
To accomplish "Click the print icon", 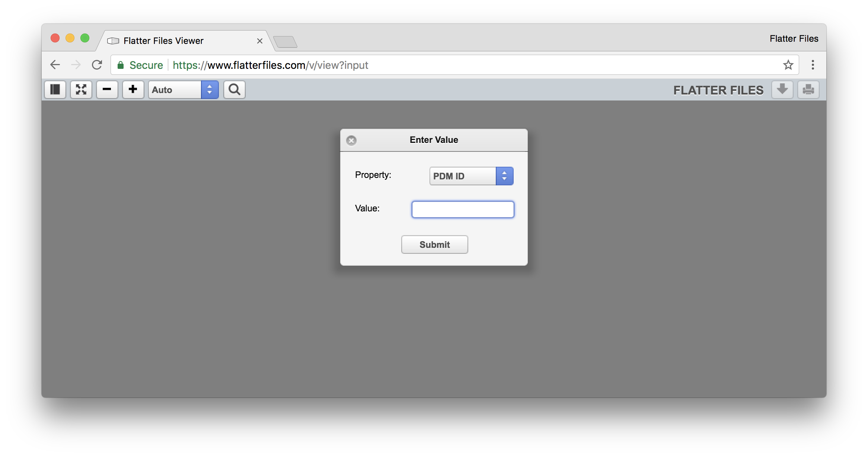I will click(x=808, y=90).
